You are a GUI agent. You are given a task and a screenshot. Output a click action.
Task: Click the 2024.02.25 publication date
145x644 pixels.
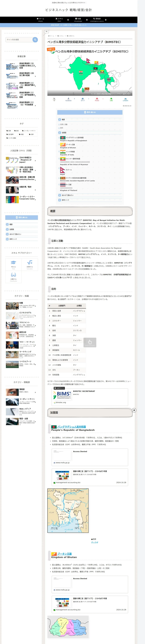point(127,106)
